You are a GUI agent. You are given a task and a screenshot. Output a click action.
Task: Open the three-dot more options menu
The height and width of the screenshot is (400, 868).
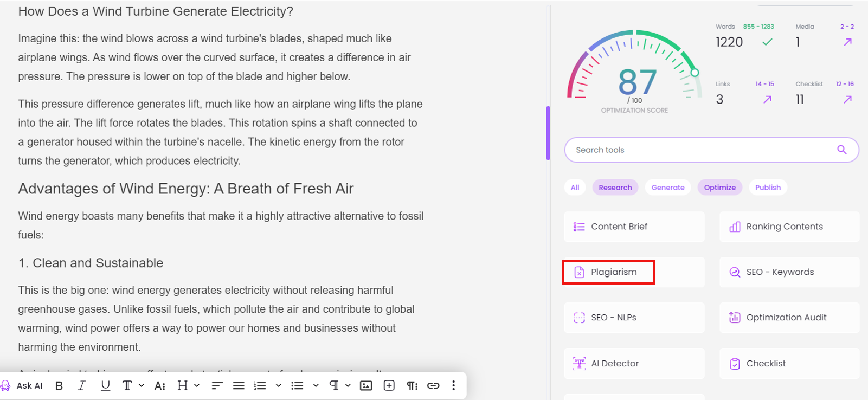point(453,385)
